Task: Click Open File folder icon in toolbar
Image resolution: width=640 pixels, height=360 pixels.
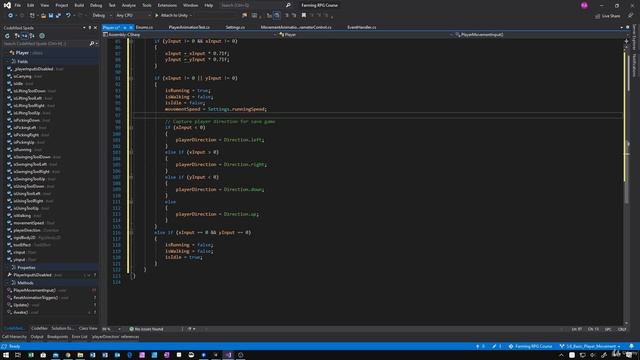Action: tap(43, 16)
